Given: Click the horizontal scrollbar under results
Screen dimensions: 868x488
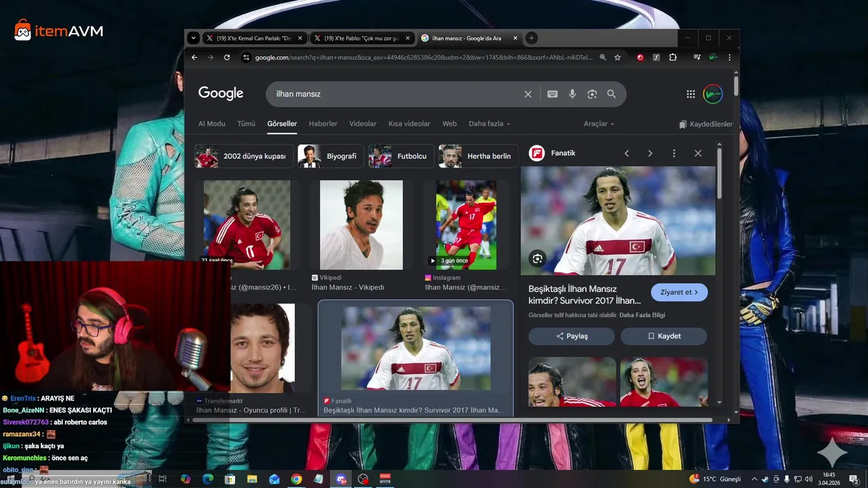Looking at the screenshot, I should pos(452,420).
